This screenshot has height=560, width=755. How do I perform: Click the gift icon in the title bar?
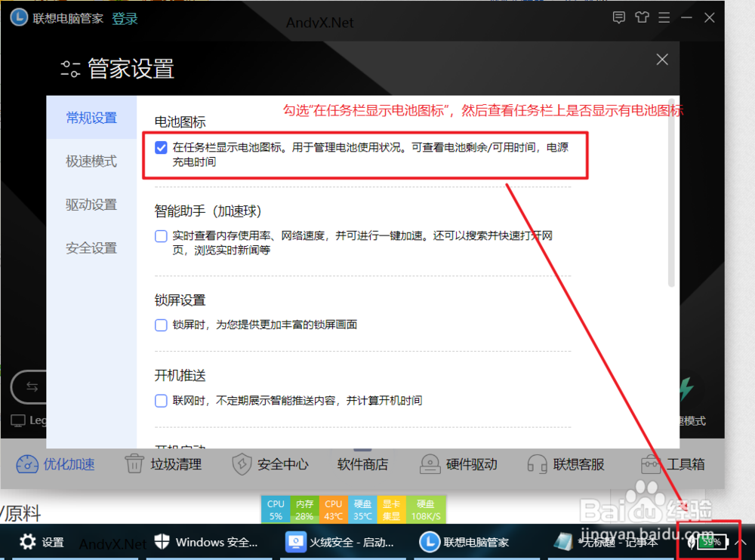click(x=642, y=17)
